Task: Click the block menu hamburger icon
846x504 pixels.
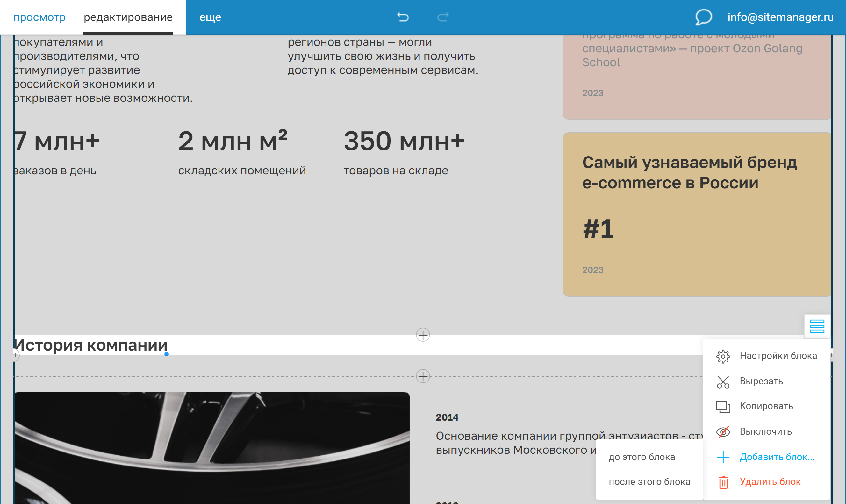Action: point(817,326)
